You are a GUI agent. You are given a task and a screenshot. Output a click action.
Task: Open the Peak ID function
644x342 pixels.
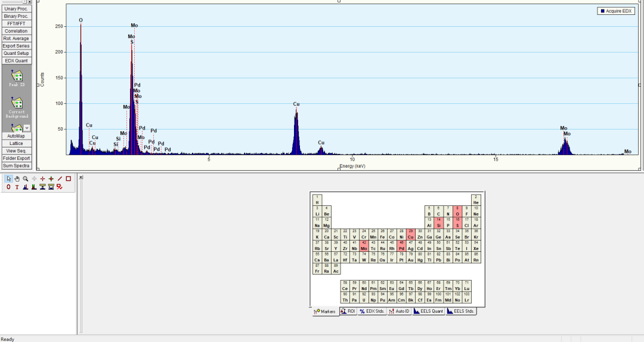(17, 78)
